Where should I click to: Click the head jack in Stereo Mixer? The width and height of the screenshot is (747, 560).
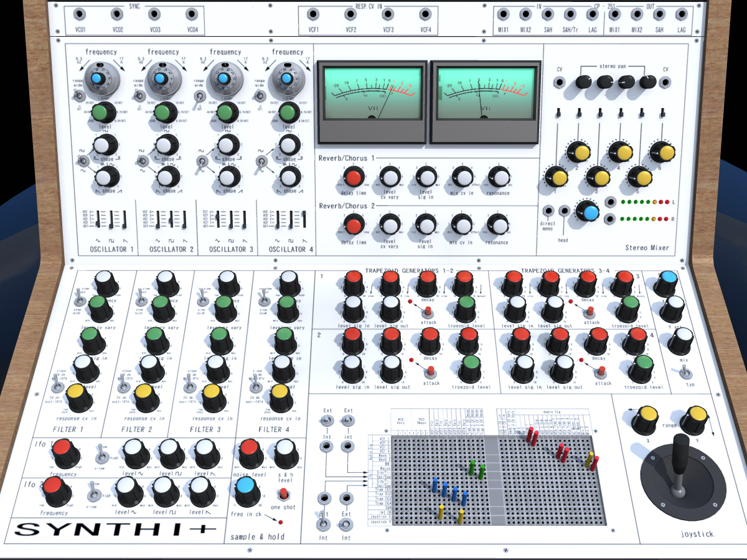(563, 212)
